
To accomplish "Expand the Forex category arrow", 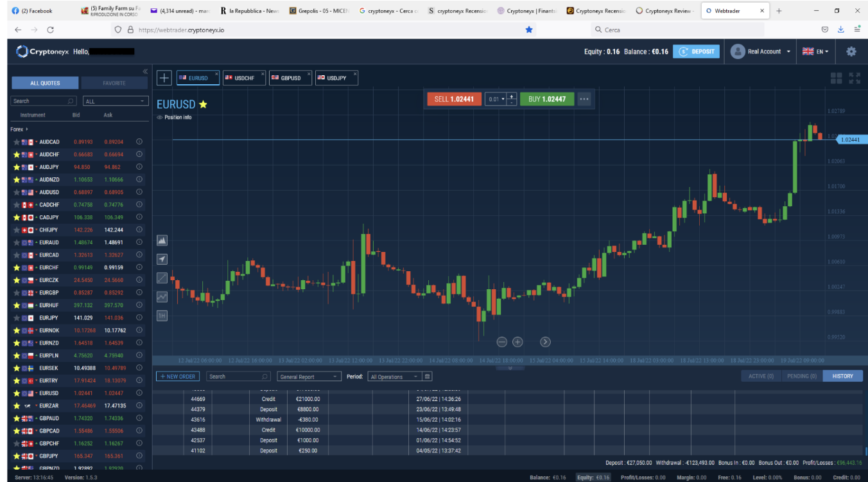I will [x=27, y=129].
